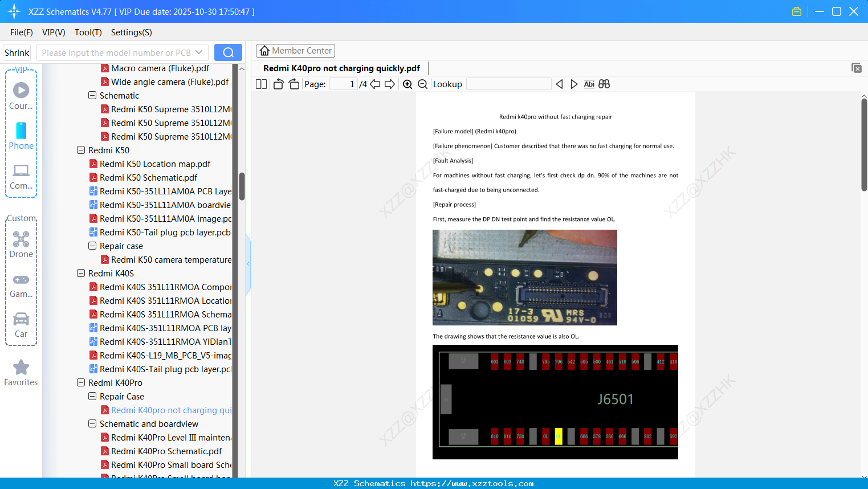Click the file tree vertical scrollbar thumb
This screenshot has height=489, width=868.
[242, 186]
